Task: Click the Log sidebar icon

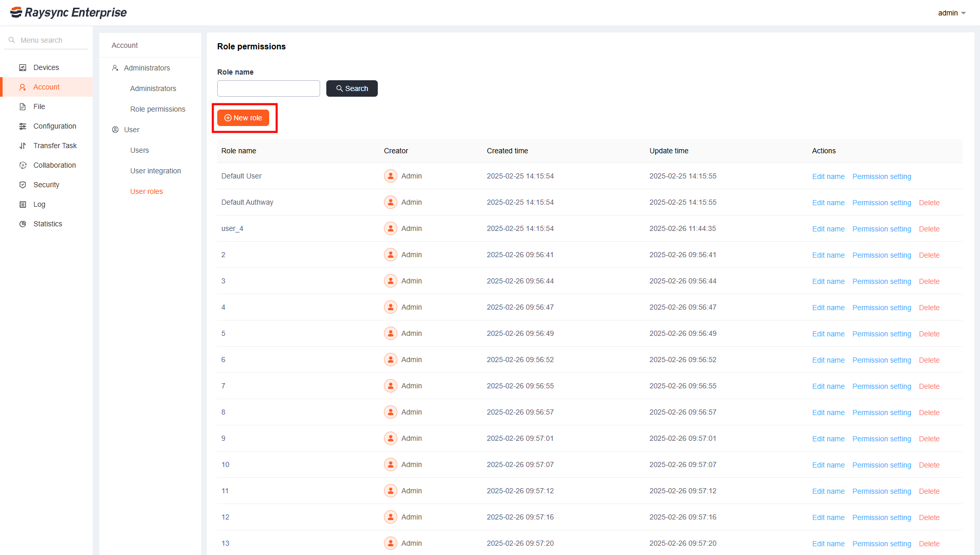Action: coord(23,204)
